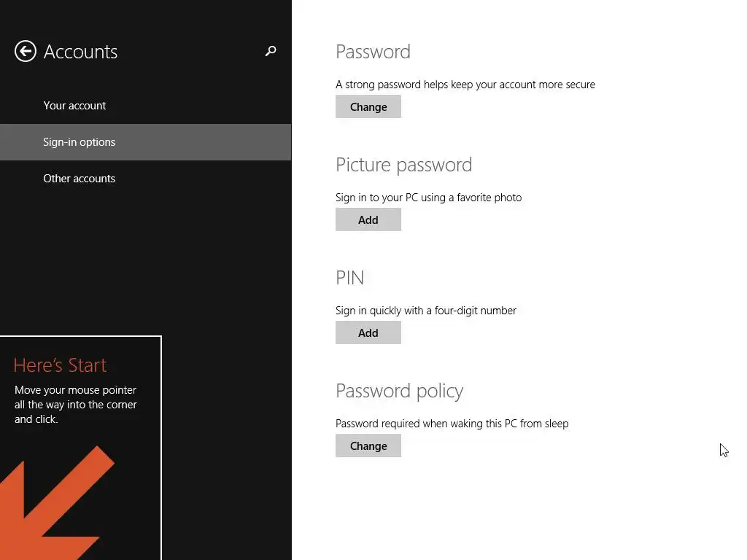The image size is (747, 560).
Task: Select Sign-in options in the sidebar
Action: [x=80, y=142]
